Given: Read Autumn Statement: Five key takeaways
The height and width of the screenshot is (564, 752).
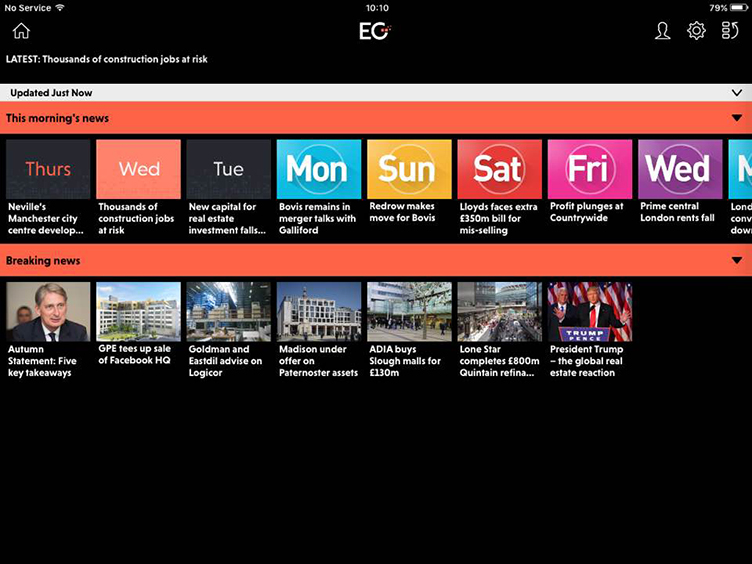Looking at the screenshot, I should [42, 361].
